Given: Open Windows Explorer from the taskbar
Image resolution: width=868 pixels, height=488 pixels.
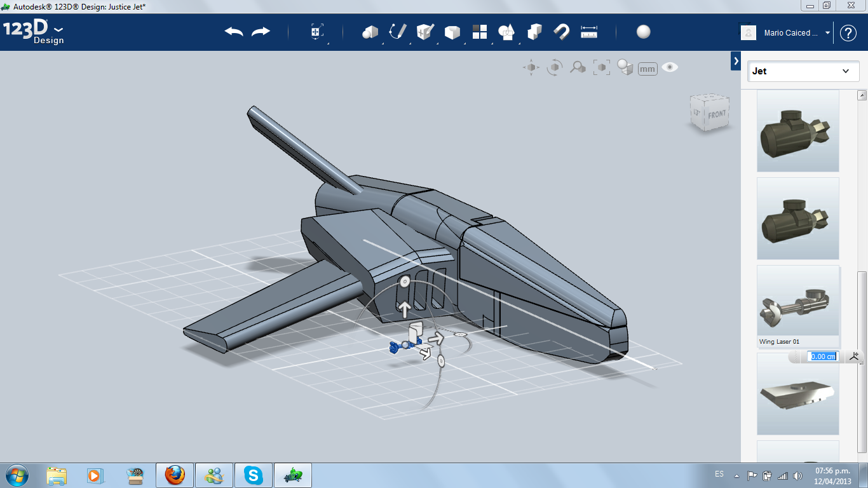Looking at the screenshot, I should pos(57,475).
